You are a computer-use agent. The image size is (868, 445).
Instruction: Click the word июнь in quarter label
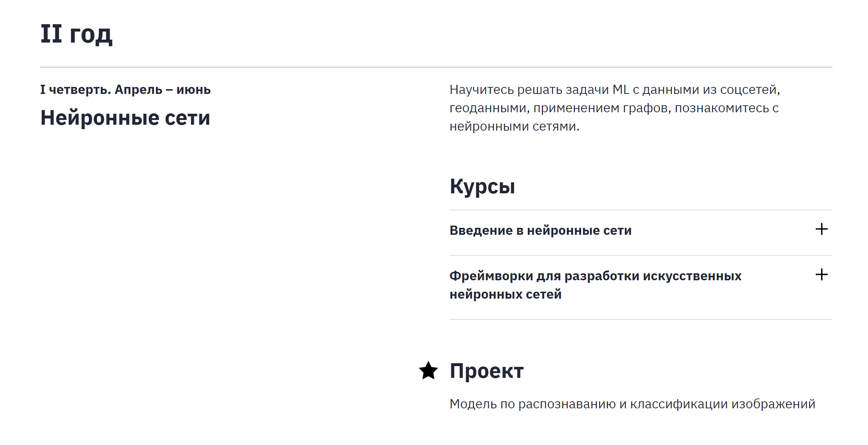tap(193, 90)
